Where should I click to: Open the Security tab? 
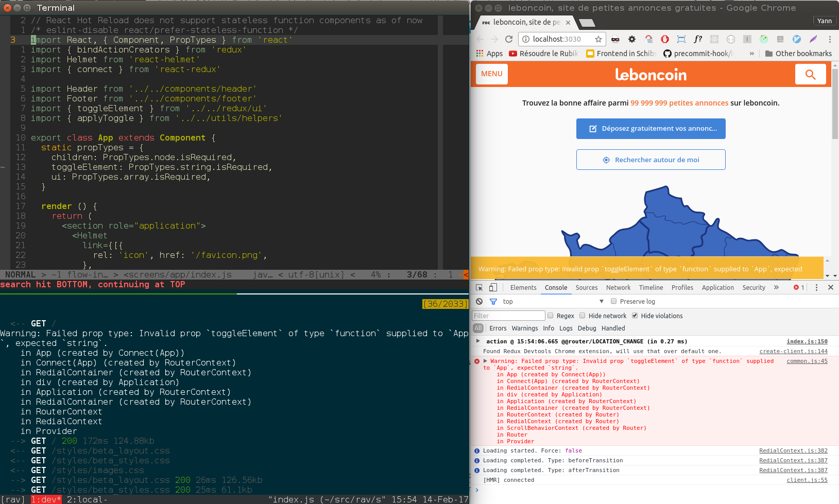pos(754,288)
